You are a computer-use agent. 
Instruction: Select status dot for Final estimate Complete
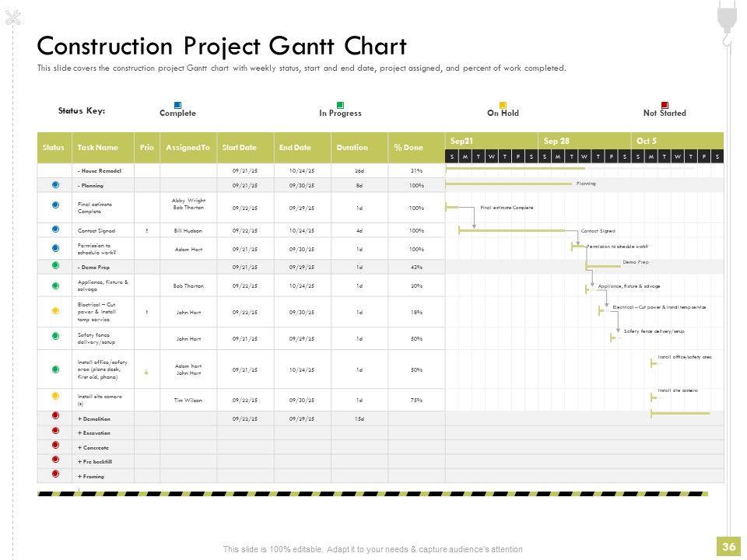point(55,205)
